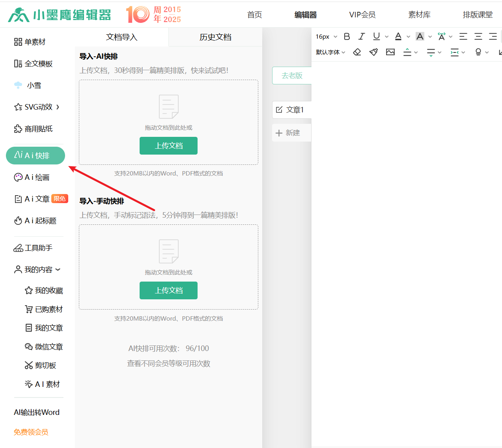Select the format painter brush icon
This screenshot has width=502, height=448.
373,52
